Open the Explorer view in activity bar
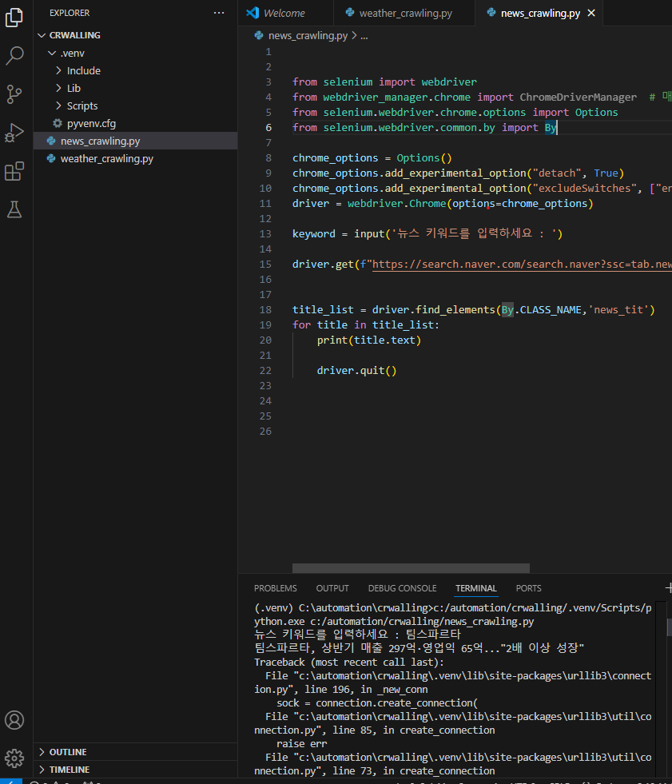Viewport: 672px width, 784px height. [x=14, y=18]
